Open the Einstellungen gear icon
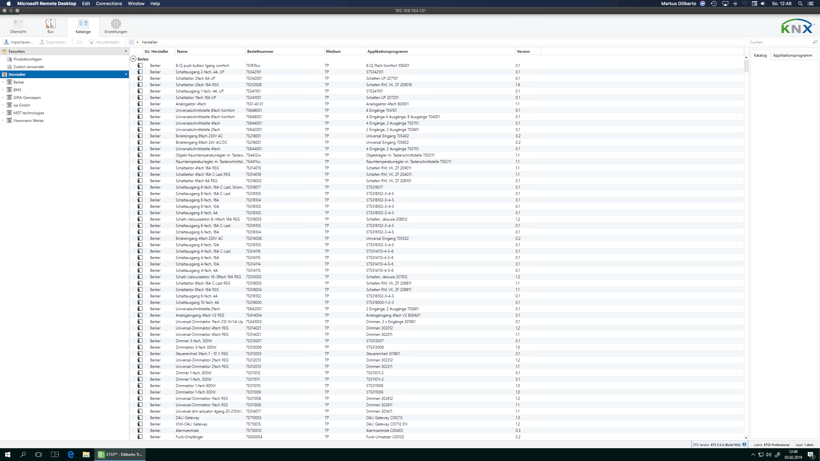This screenshot has height=461, width=820. [x=116, y=24]
